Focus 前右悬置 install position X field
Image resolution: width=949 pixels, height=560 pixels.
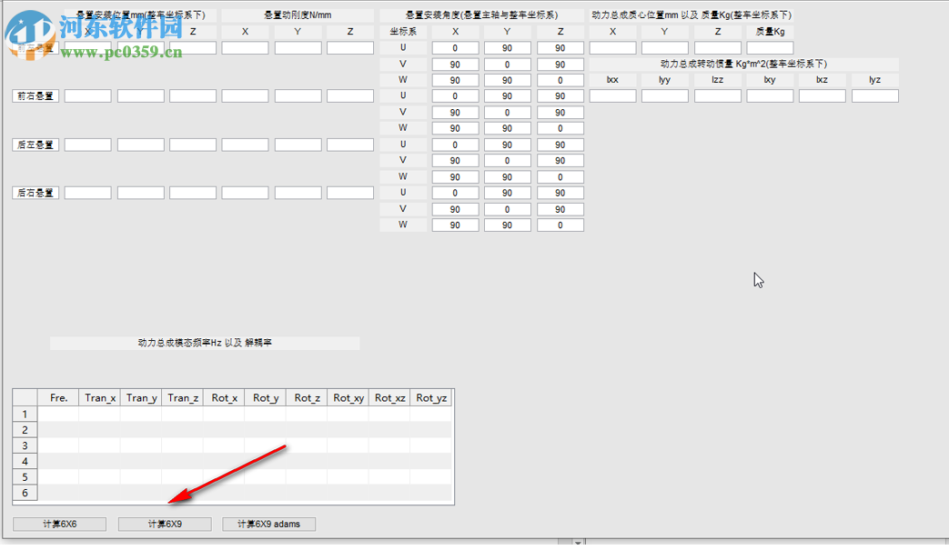[x=87, y=95]
